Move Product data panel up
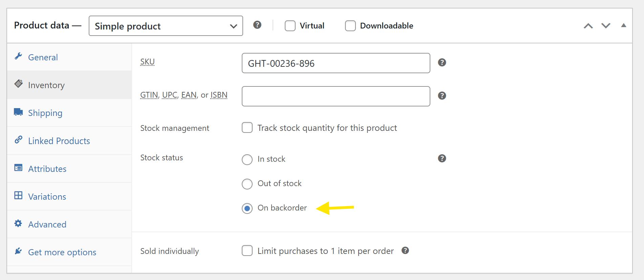This screenshot has height=280, width=644. [588, 26]
